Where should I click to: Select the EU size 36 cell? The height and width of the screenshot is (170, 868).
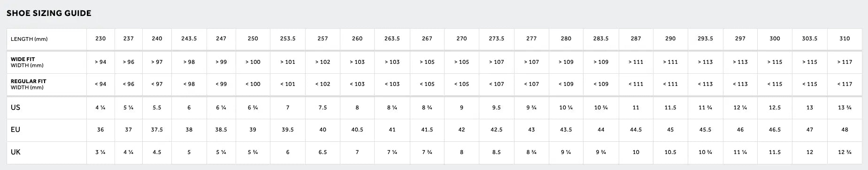100,130
